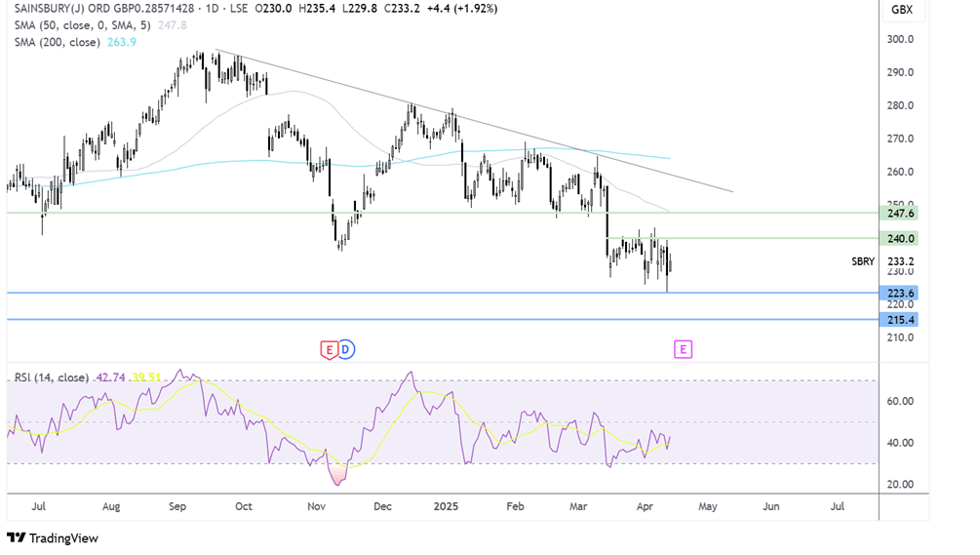Click the Apr label on time axis
Viewport: 980px width, 555px height.
coord(645,506)
